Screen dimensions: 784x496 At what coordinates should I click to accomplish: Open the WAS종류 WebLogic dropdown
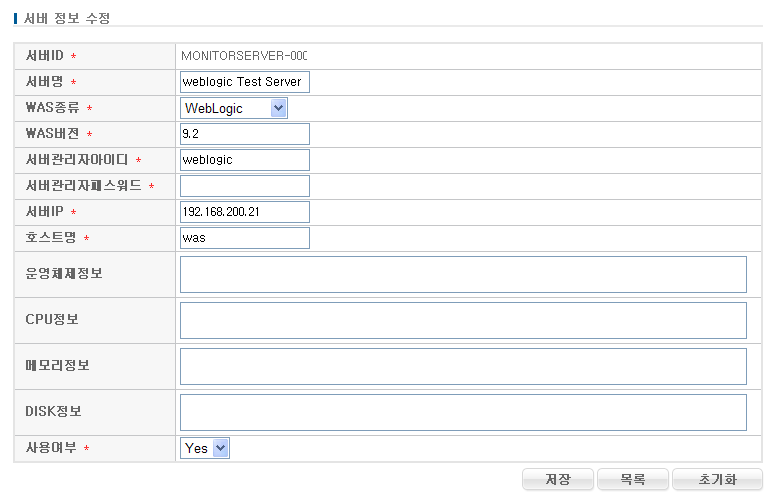pyautogui.click(x=234, y=108)
